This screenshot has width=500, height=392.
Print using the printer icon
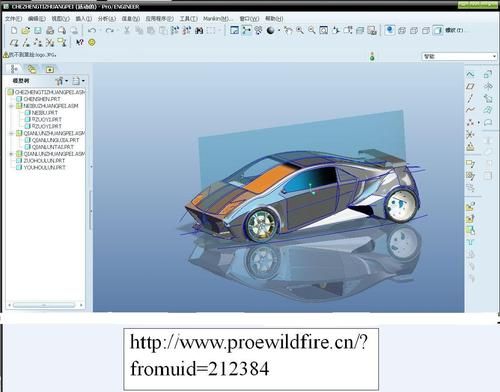click(50, 31)
